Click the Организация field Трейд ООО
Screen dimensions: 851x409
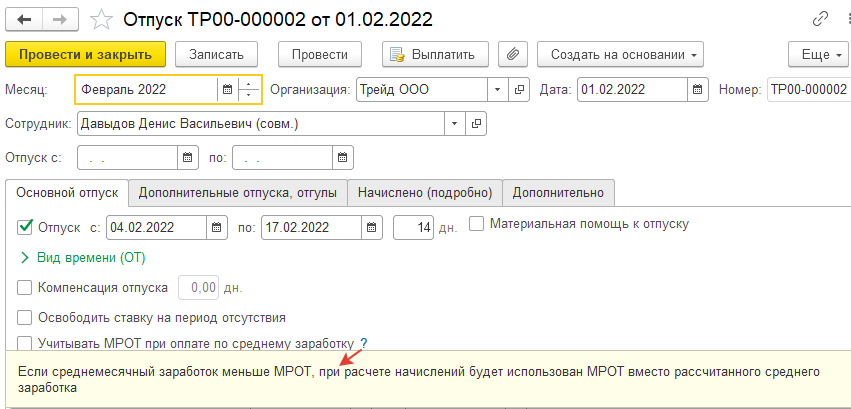[422, 90]
